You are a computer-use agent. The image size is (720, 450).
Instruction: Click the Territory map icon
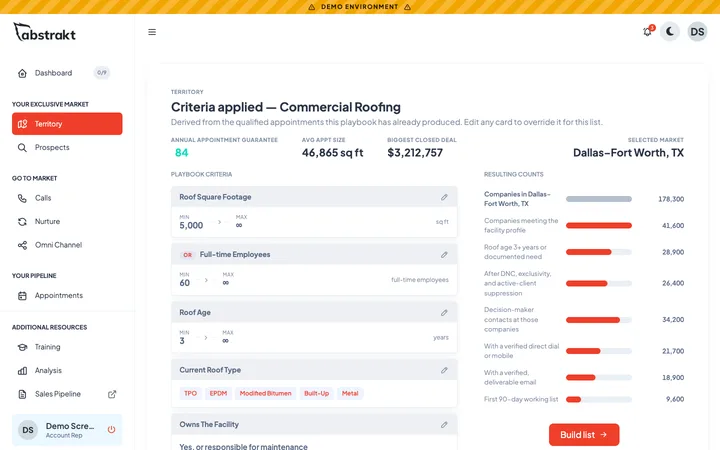click(22, 124)
